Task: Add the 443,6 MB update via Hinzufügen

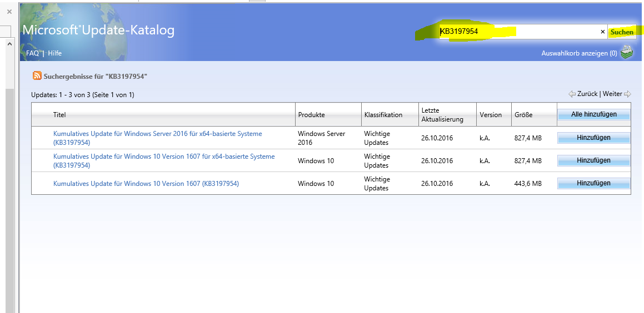Action: 594,183
